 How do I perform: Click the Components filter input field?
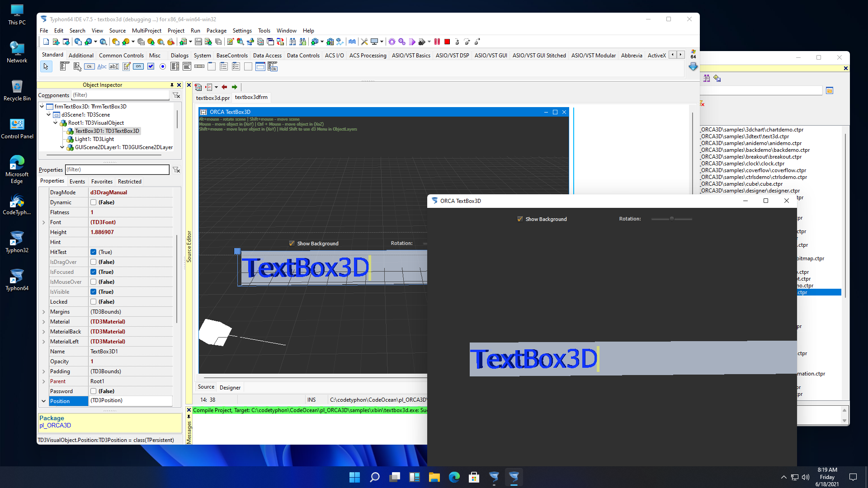(x=120, y=95)
